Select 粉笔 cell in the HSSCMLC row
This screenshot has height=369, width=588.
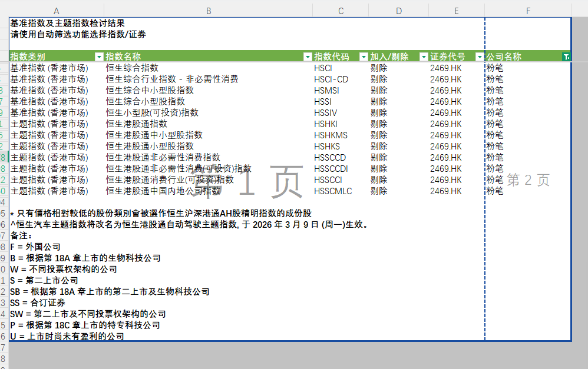(x=495, y=191)
